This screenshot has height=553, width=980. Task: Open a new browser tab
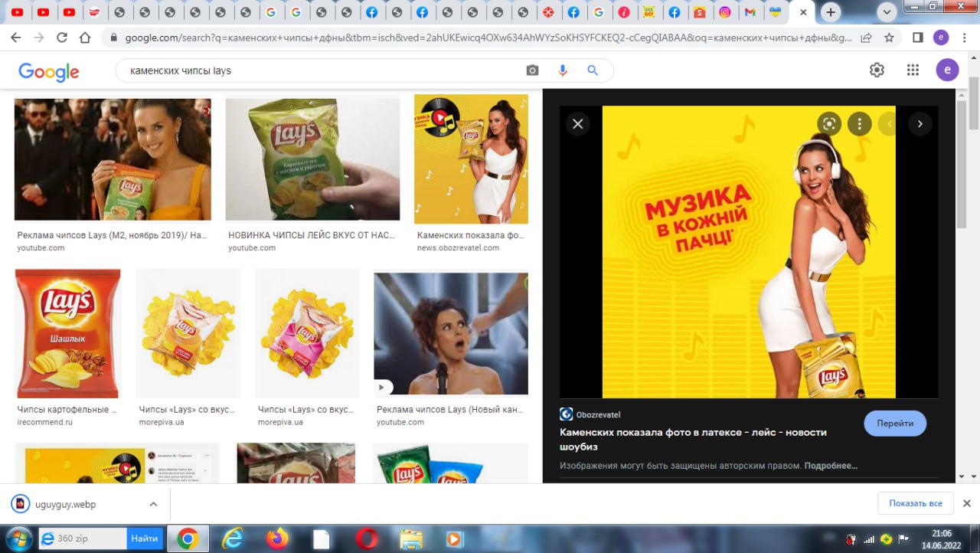(x=831, y=12)
